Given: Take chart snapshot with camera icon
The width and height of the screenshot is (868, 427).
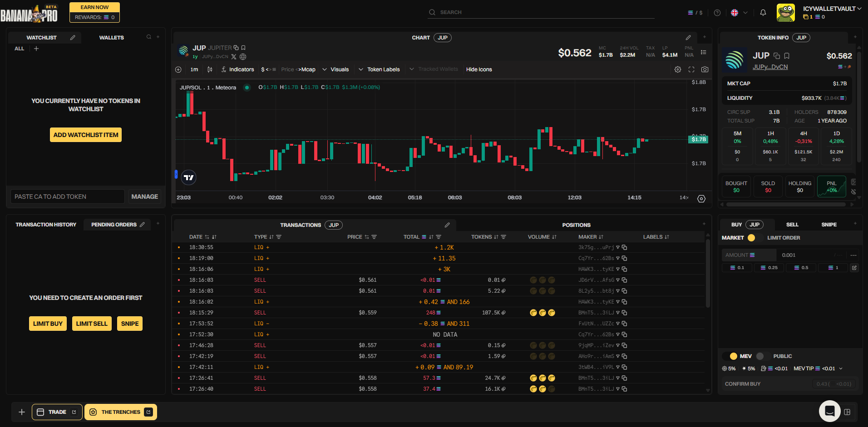Looking at the screenshot, I should point(705,69).
